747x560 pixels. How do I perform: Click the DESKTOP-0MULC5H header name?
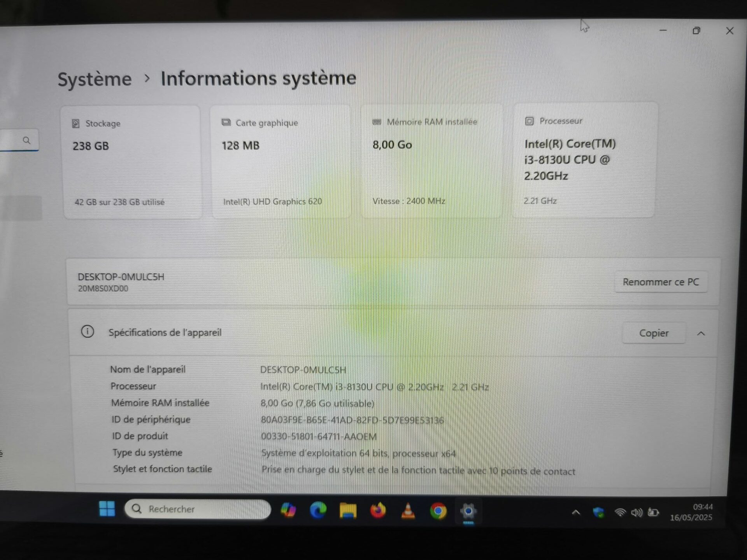click(x=121, y=277)
